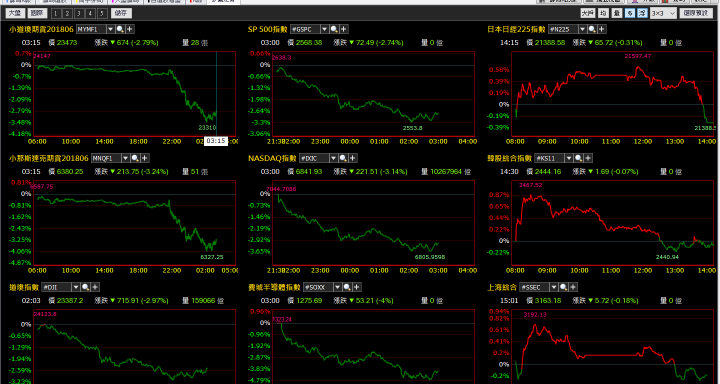Screen dimensions: 720x384
Task: Click #N225 symbol input field
Action: pos(563,29)
